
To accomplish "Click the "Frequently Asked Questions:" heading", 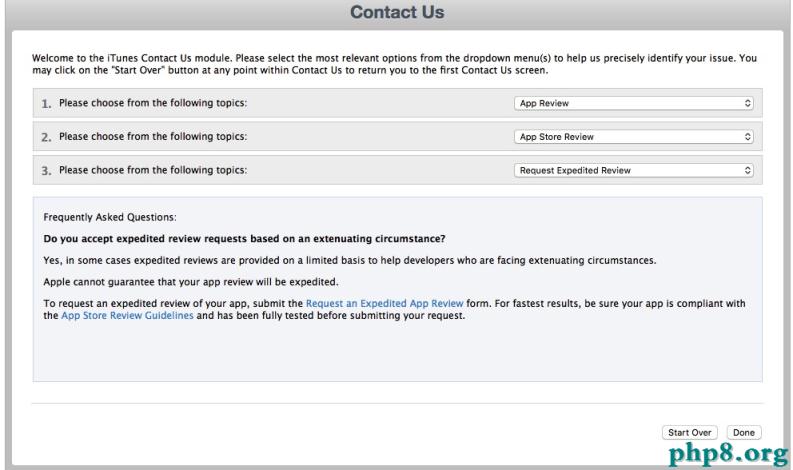I will [109, 217].
